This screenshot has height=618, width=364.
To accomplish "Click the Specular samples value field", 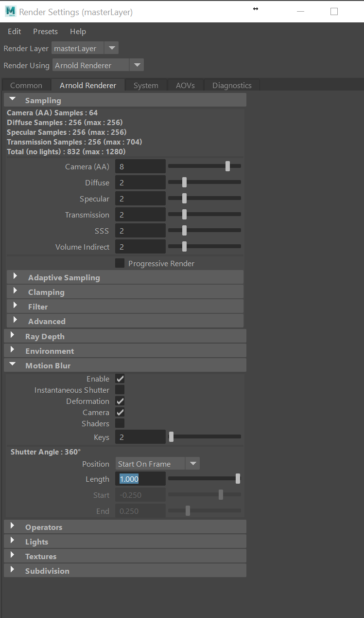I will point(140,199).
